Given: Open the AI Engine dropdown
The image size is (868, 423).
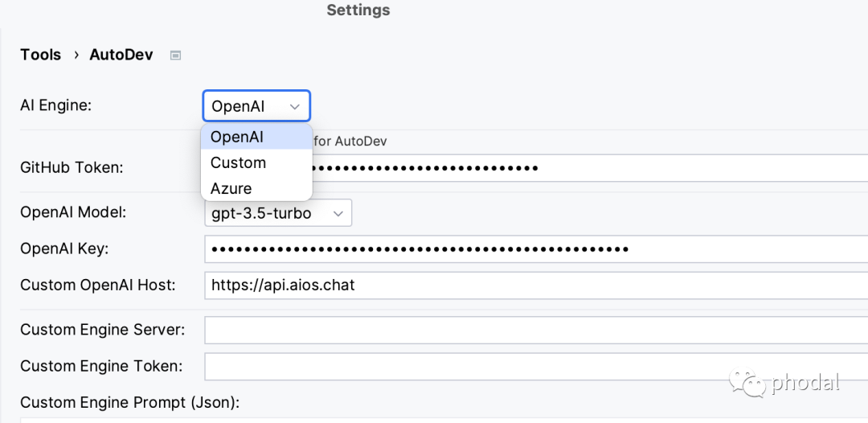Looking at the screenshot, I should pyautogui.click(x=256, y=106).
